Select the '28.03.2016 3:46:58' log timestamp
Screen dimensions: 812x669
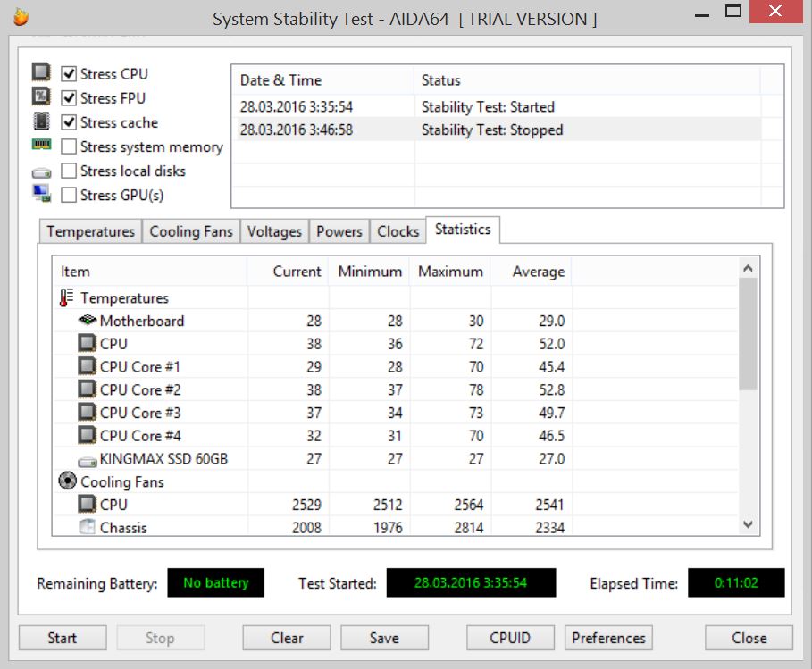pos(297,130)
